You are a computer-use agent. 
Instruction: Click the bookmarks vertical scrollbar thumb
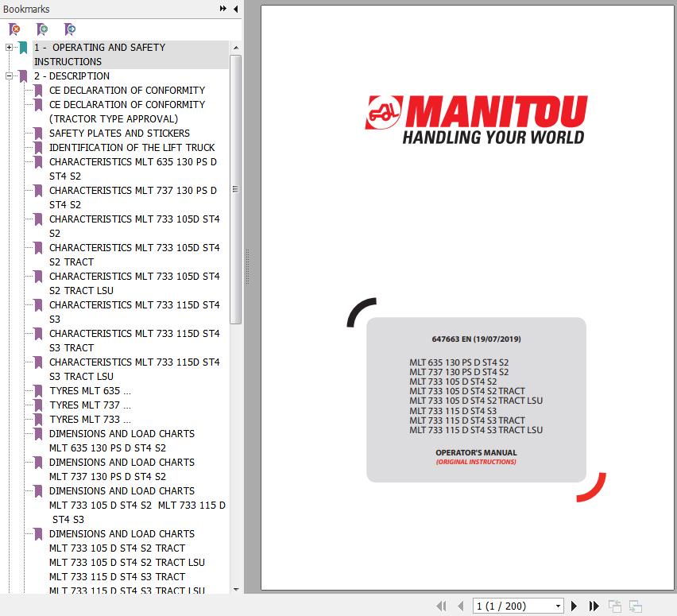(x=236, y=189)
